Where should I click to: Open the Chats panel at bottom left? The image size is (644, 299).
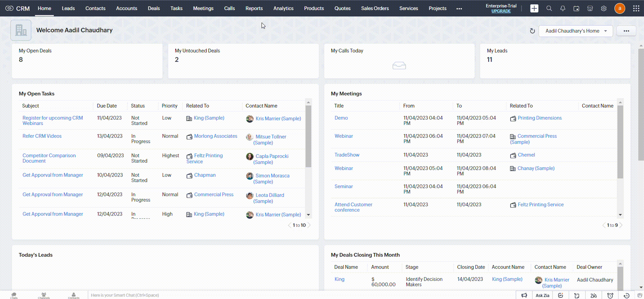coord(14,295)
